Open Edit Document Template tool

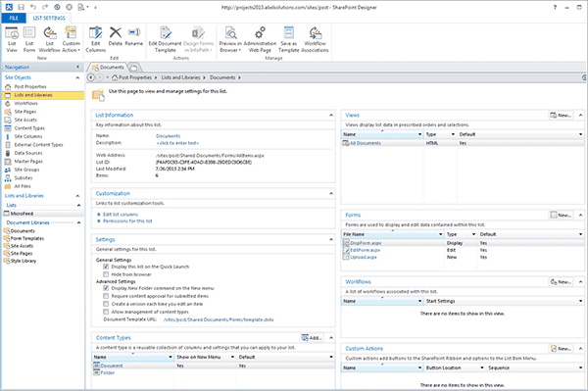(x=165, y=39)
